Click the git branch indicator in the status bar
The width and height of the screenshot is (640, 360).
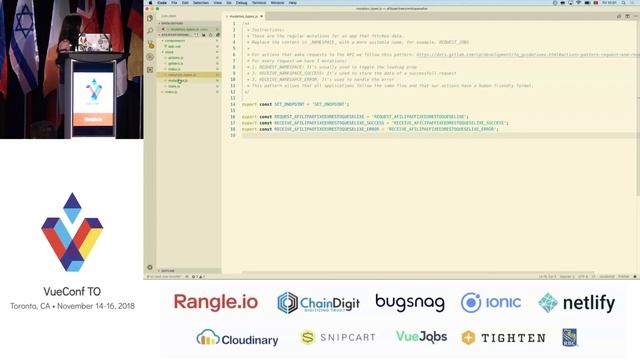pos(165,277)
